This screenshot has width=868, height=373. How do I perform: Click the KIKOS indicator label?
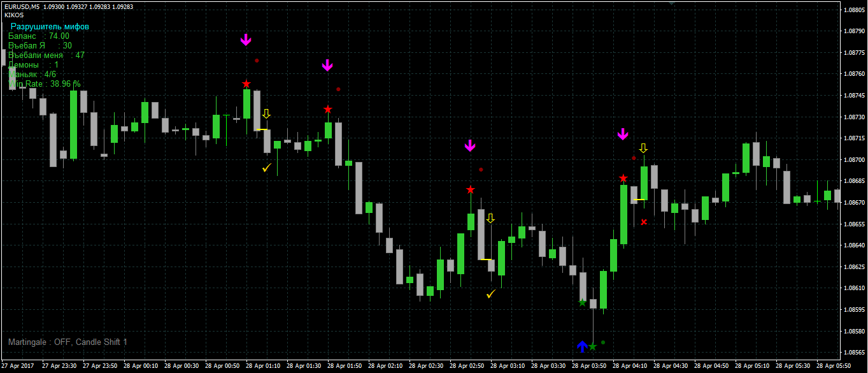14,15
